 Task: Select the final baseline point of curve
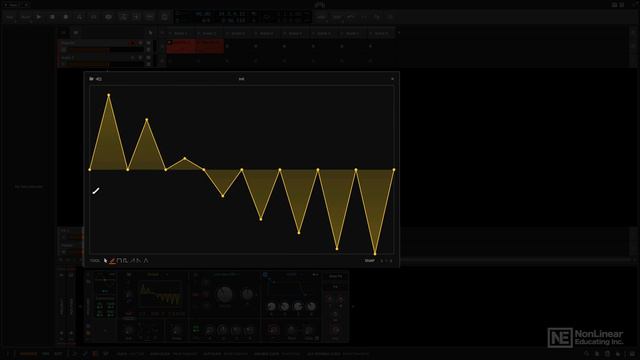[x=394, y=169]
